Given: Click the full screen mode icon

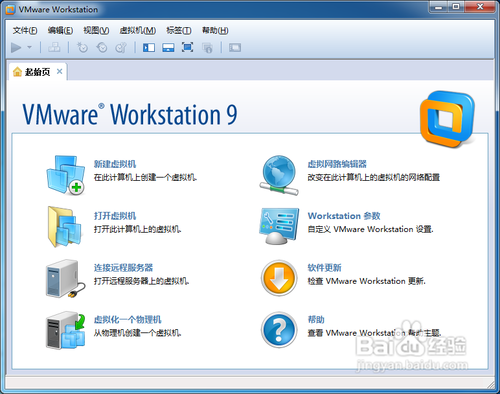Looking at the screenshot, I should coord(188,48).
